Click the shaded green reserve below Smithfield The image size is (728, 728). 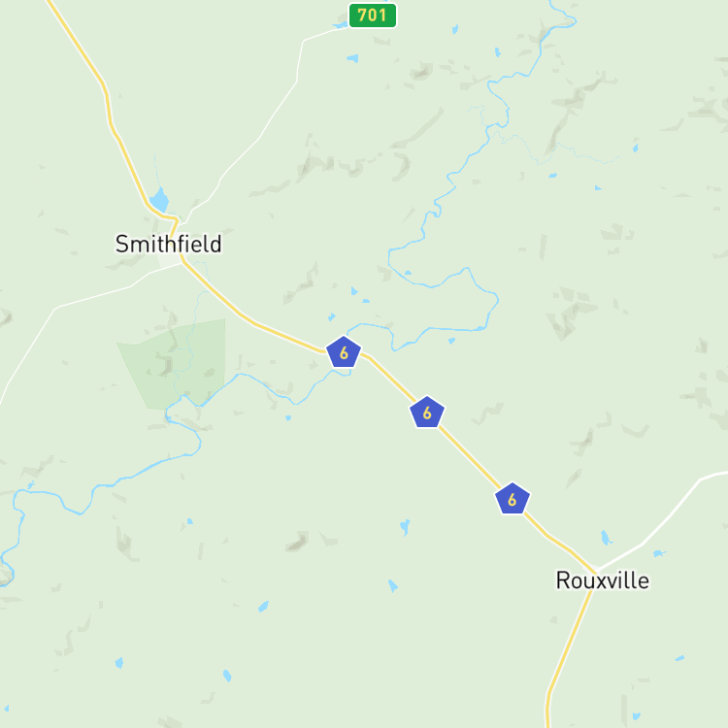point(179,364)
